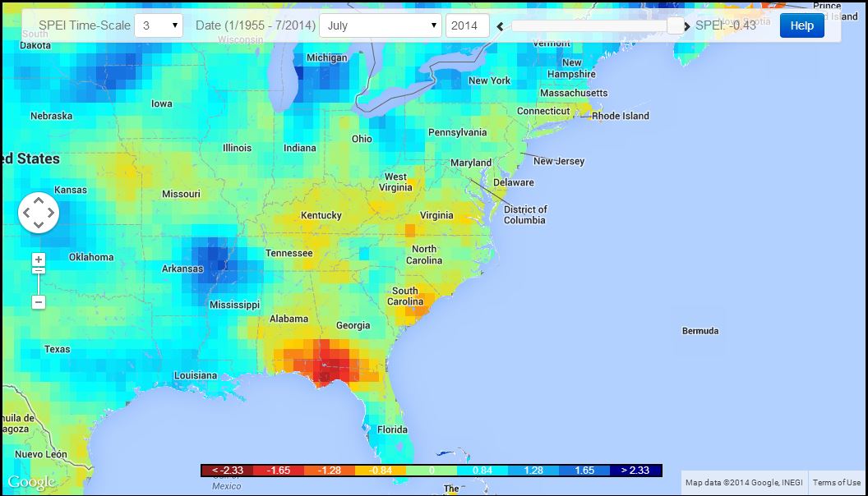The height and width of the screenshot is (496, 868).
Task: Zoom out with the minus button
Action: 39,302
